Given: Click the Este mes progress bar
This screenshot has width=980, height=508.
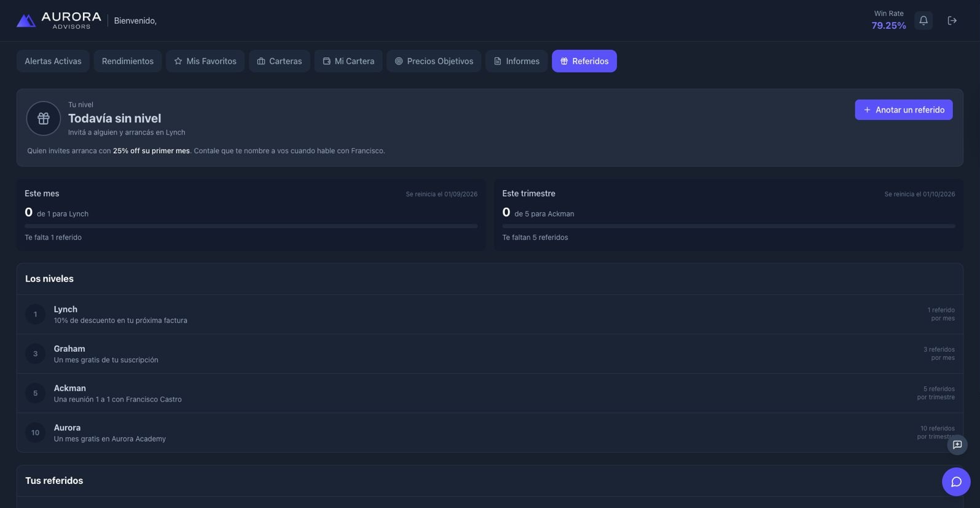Looking at the screenshot, I should point(251,226).
